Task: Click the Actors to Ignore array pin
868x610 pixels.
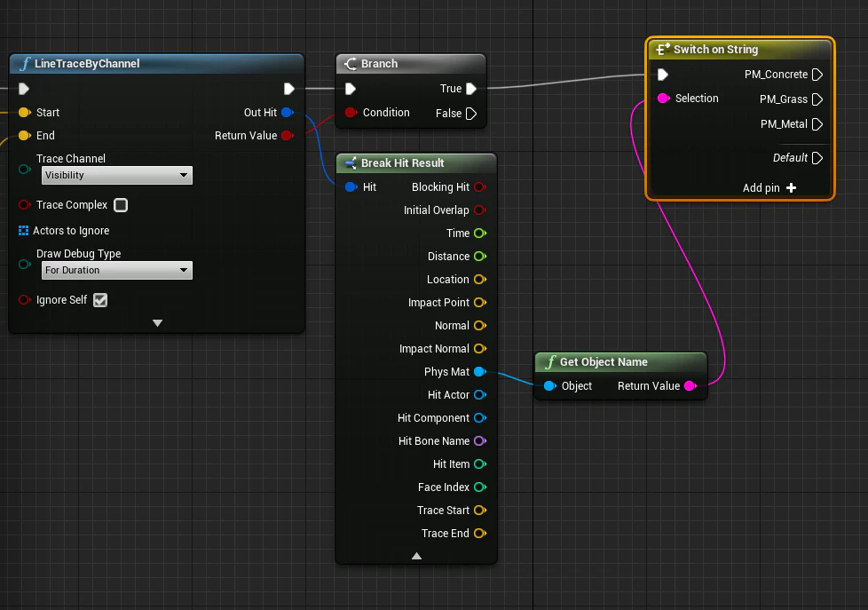Action: click(23, 231)
